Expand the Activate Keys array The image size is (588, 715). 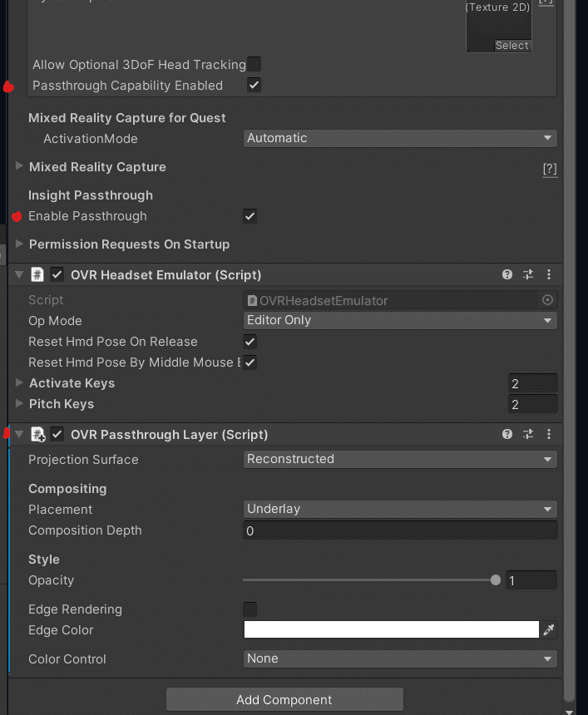[x=19, y=382]
